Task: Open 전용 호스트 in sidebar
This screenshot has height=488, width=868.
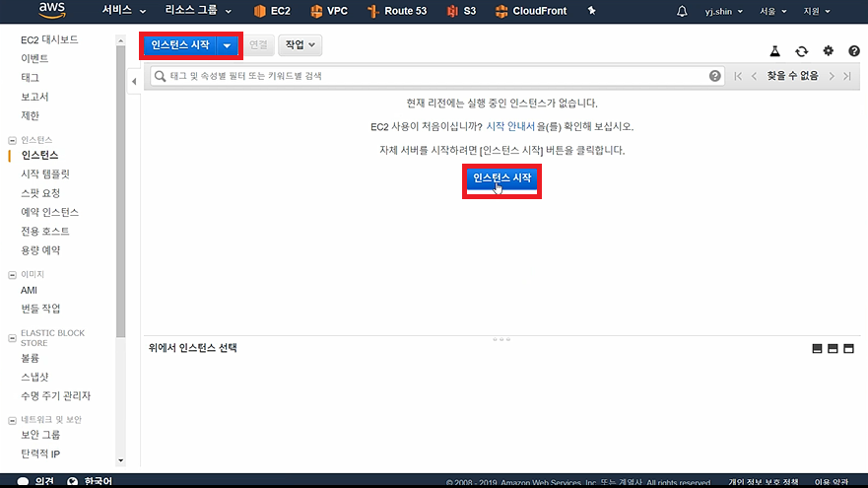Action: pyautogui.click(x=45, y=232)
